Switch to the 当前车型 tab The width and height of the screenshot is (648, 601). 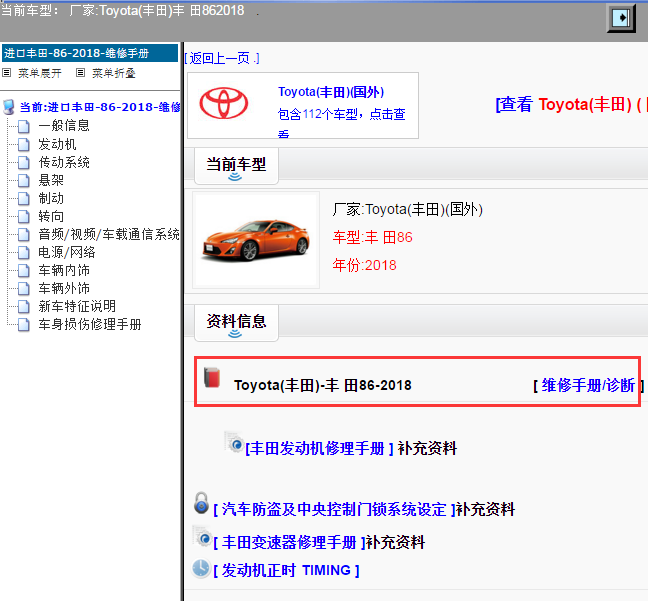(236, 164)
